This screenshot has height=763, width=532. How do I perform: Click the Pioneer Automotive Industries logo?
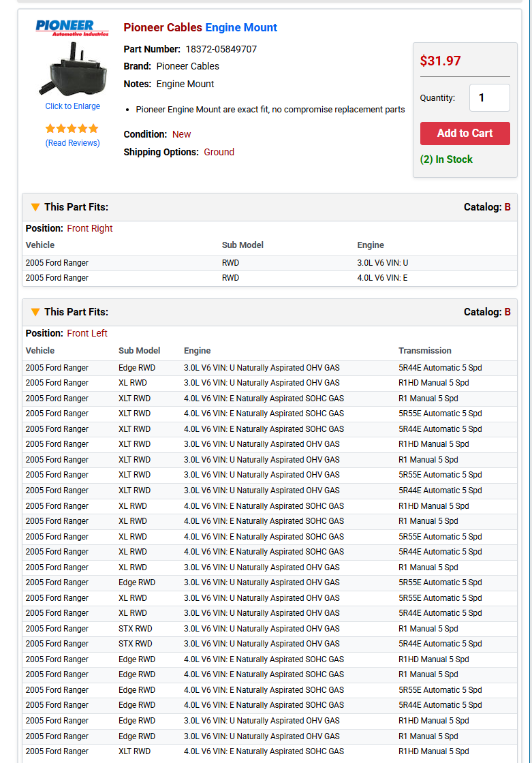(x=72, y=28)
